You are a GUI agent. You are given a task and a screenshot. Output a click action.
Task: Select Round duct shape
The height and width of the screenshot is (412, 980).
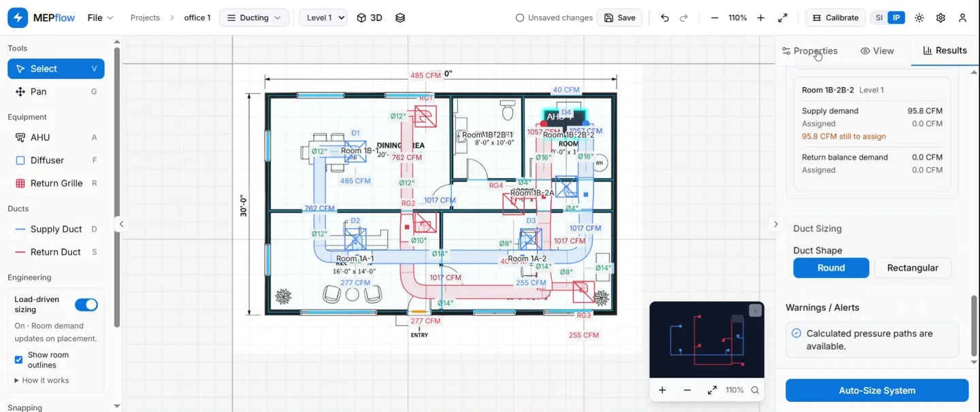tap(831, 268)
